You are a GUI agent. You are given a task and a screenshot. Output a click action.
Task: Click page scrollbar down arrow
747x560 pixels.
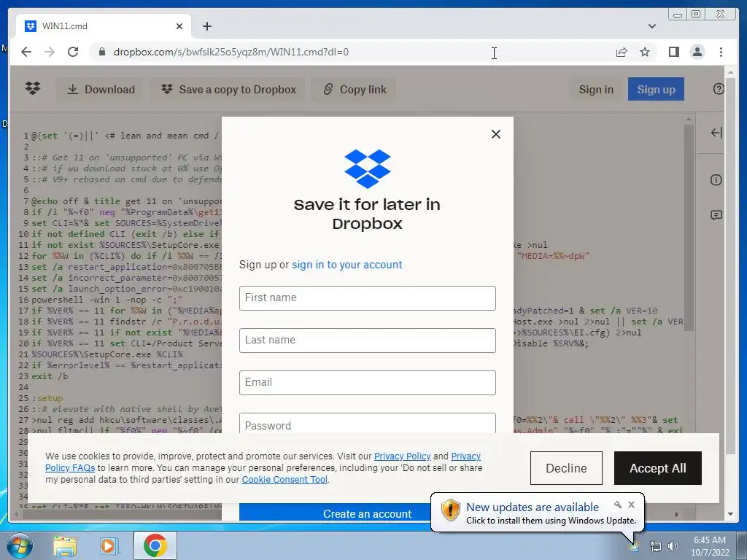click(x=731, y=514)
